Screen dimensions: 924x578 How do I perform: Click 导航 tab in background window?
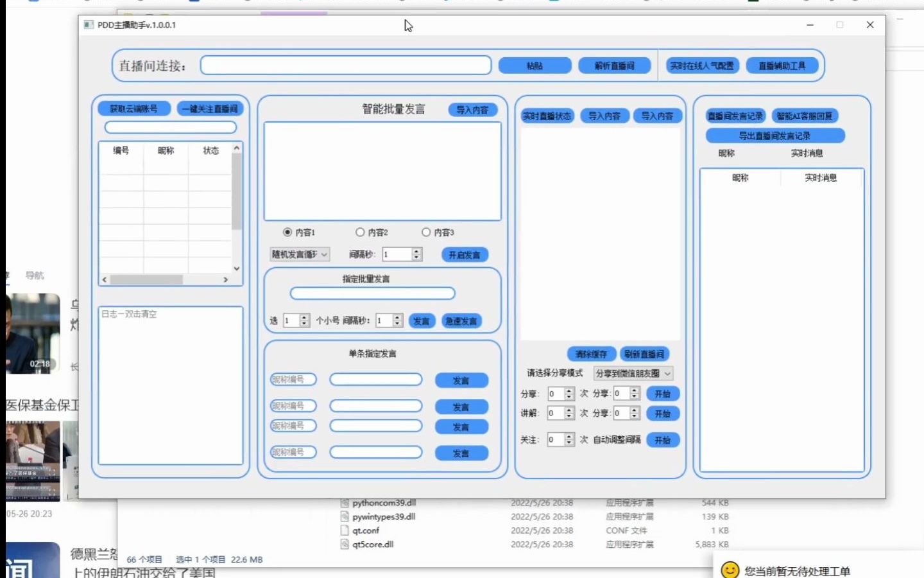pos(35,276)
